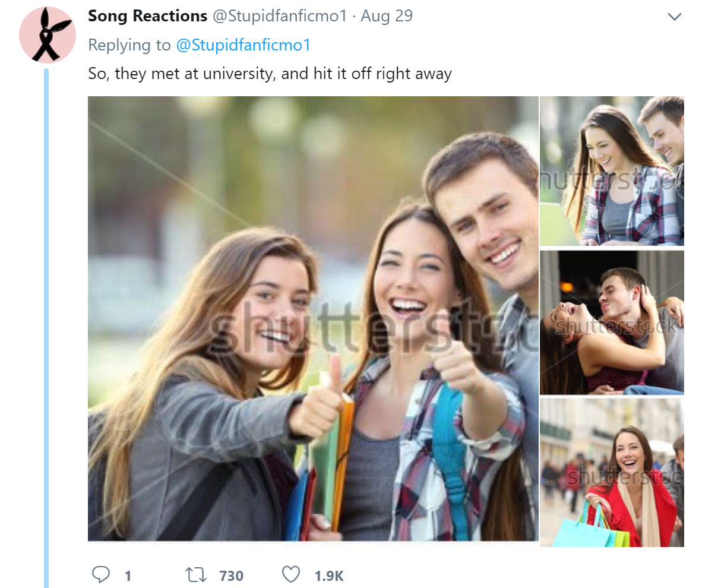
Task: Click the Replying to @Stupidfanficmo1 link
Action: click(242, 45)
